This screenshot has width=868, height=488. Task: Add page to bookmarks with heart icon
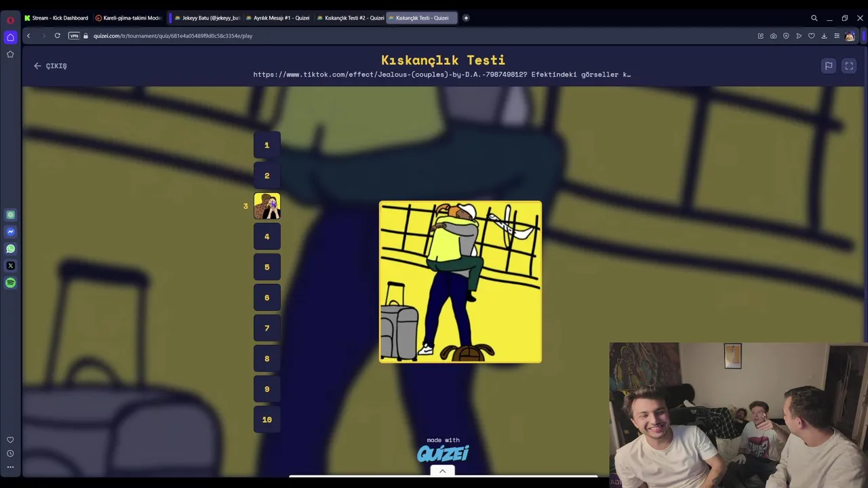coord(811,36)
